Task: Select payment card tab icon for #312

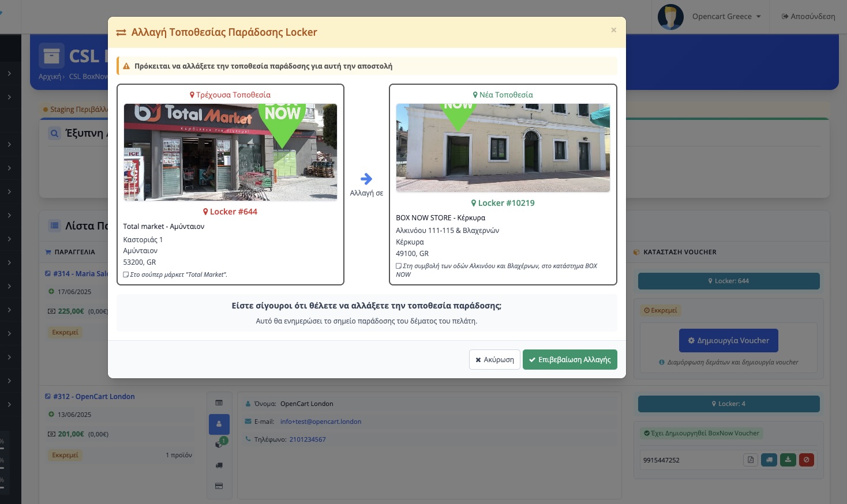Action: click(x=219, y=486)
